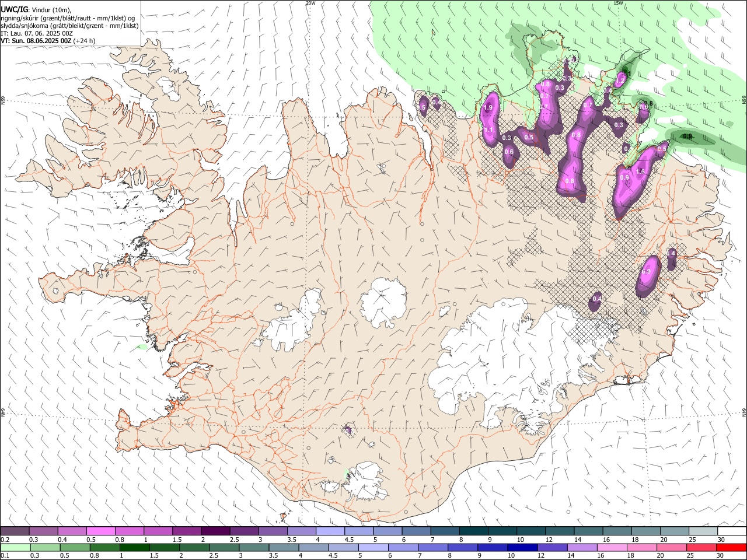Pick the bright magenta swatch between upper-row 0.5 and 0.8
Screen dimensions: 747x560
coord(100,531)
